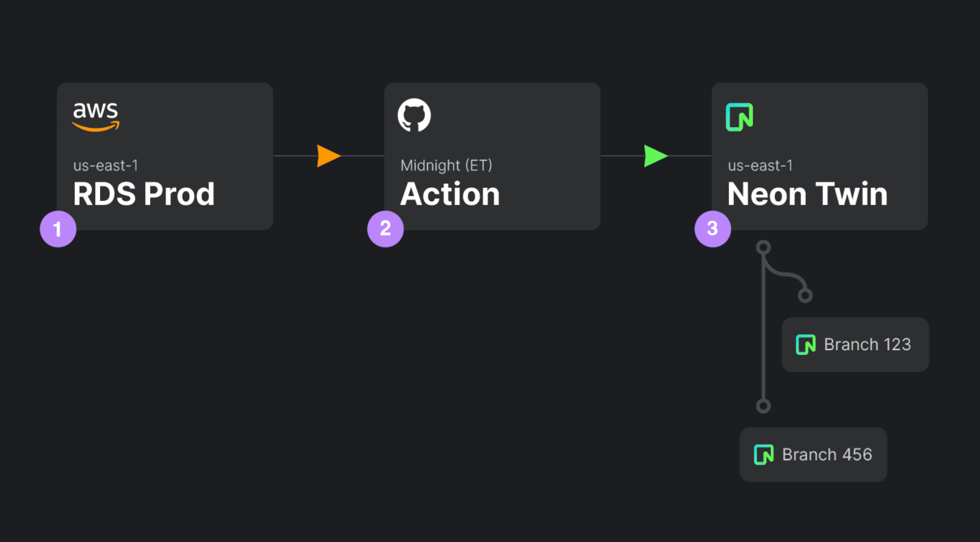Viewport: 980px width, 542px height.
Task: Click us-east-1 label in RDS Prod card
Action: (x=106, y=165)
